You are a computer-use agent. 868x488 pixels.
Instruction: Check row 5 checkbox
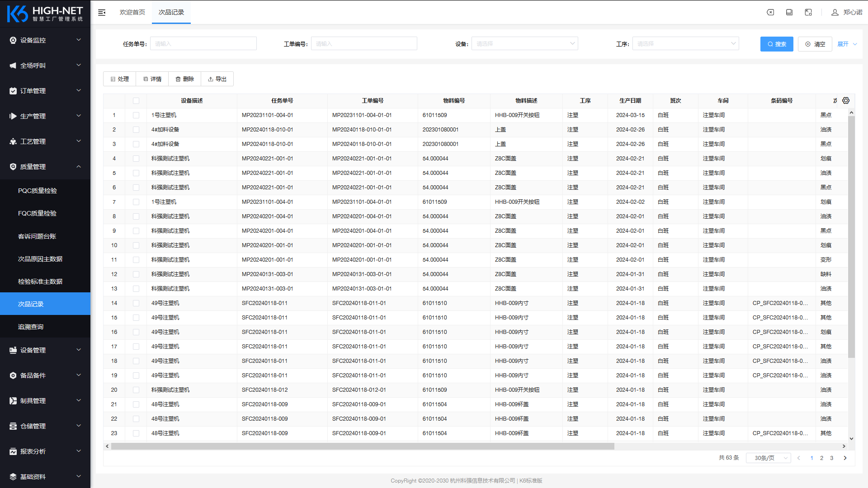[136, 173]
